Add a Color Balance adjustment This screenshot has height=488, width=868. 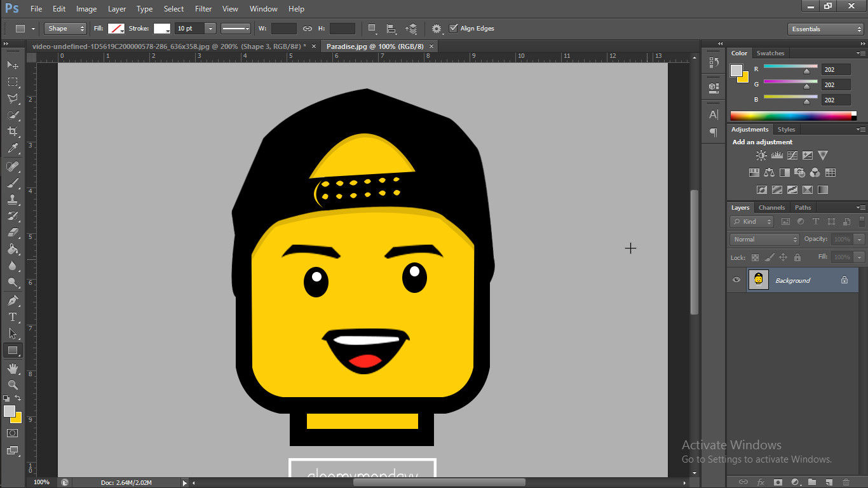(x=770, y=172)
